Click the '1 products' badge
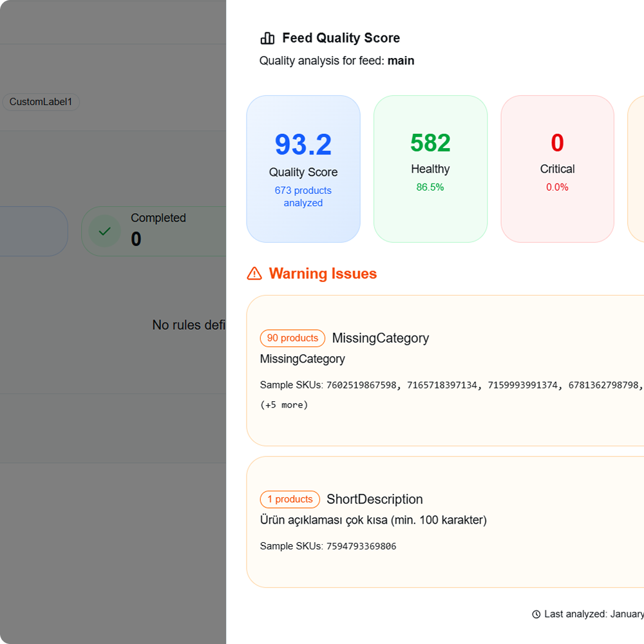Image resolution: width=644 pixels, height=644 pixels. coord(290,499)
